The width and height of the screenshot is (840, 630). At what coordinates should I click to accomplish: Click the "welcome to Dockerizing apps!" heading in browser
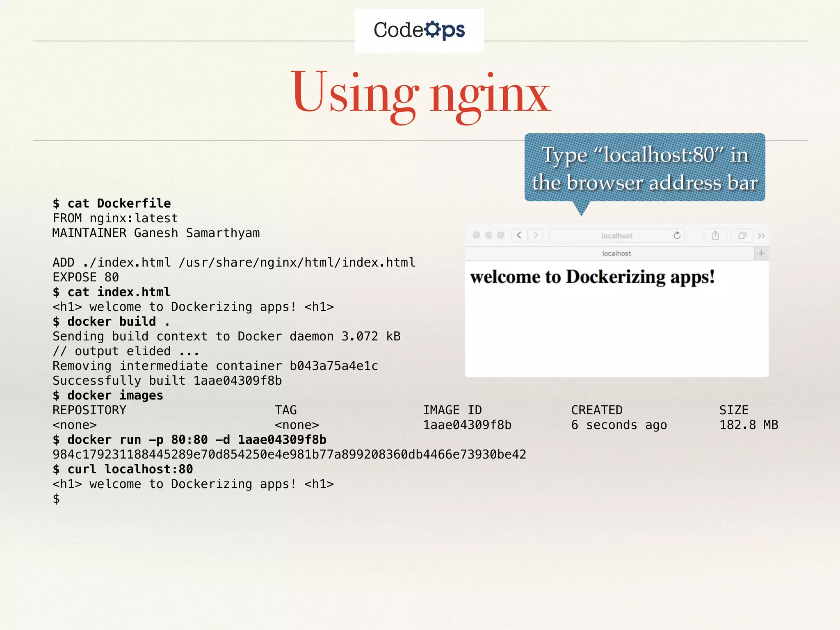592,277
